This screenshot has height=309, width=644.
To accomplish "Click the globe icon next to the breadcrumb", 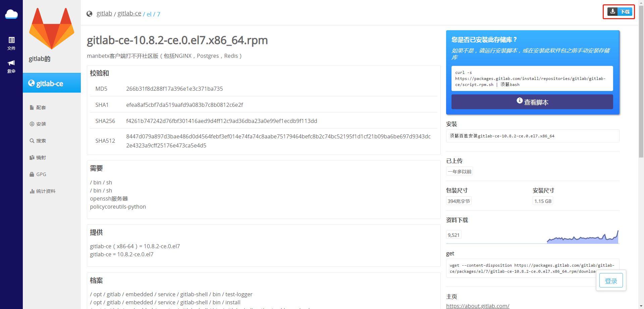I will (x=89, y=13).
